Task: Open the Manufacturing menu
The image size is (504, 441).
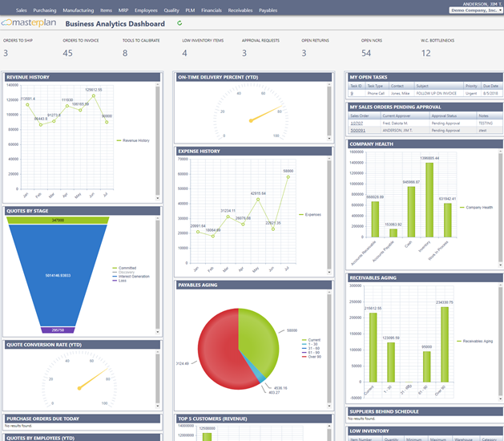Action: pos(78,10)
